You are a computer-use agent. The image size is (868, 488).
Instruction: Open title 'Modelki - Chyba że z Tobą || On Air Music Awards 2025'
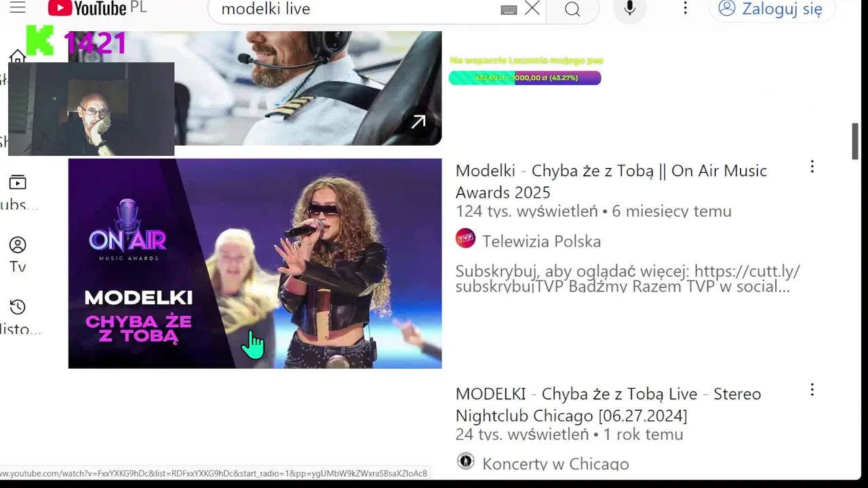coord(611,181)
